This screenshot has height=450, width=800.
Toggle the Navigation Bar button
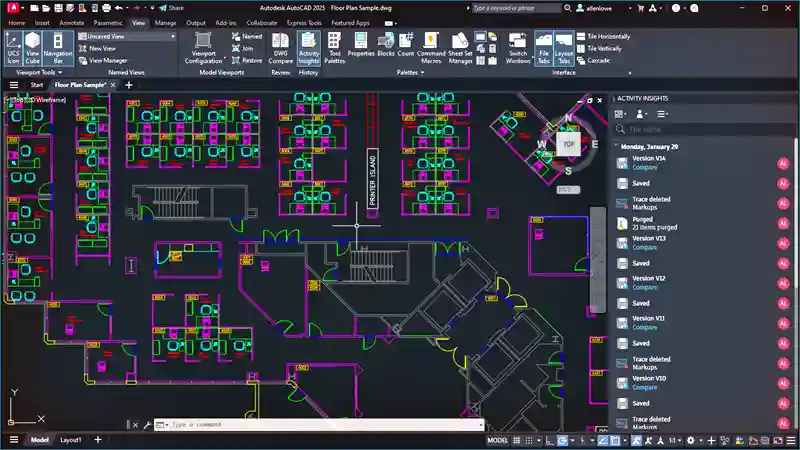[x=58, y=47]
